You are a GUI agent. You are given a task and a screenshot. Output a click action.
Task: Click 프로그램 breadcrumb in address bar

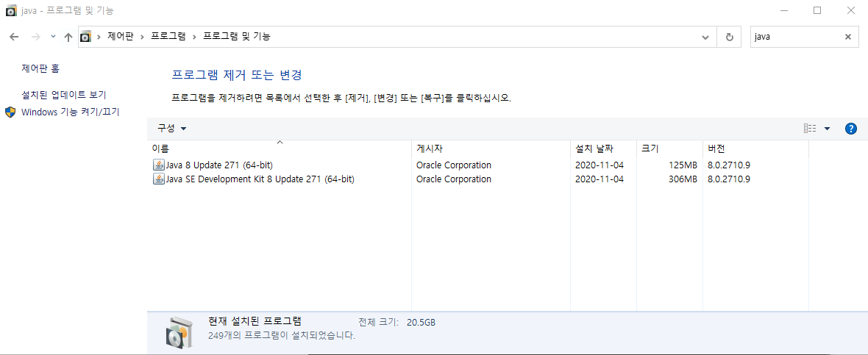tap(168, 37)
